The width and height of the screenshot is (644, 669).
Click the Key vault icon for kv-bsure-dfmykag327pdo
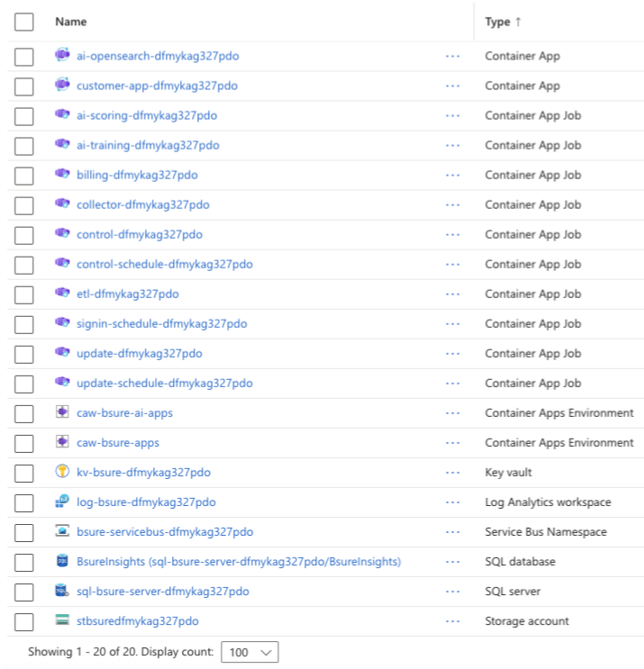[61, 472]
